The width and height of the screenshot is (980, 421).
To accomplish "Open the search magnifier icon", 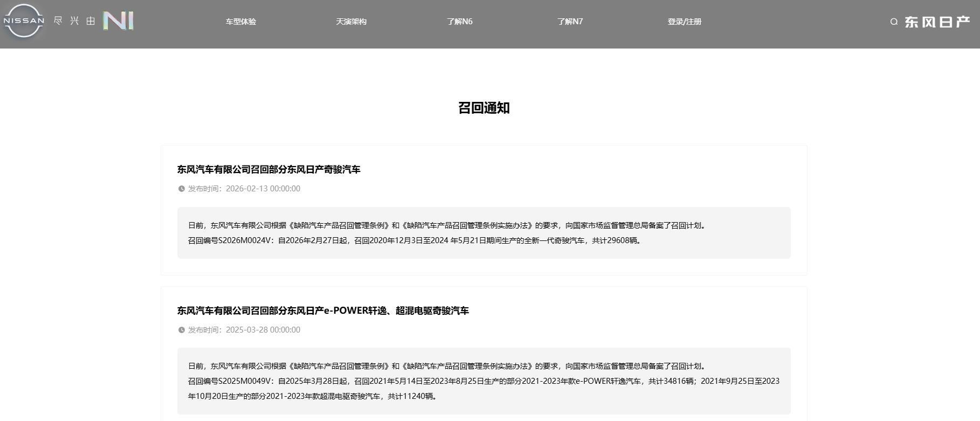I will click(x=894, y=22).
